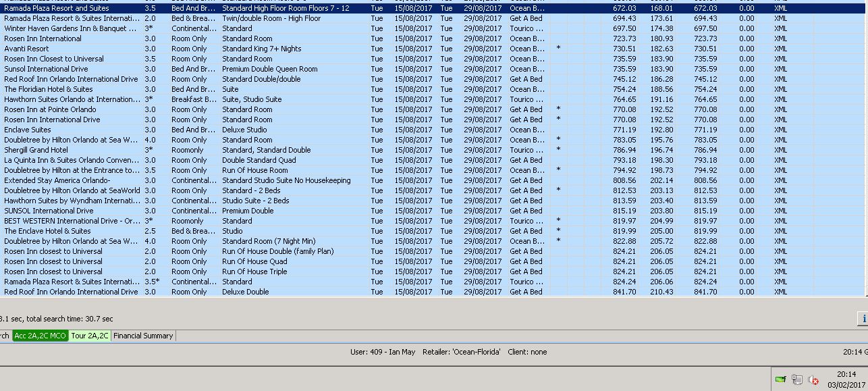Click room type 'Standard Double/double'
This screenshot has height=391, width=868.
click(261, 79)
